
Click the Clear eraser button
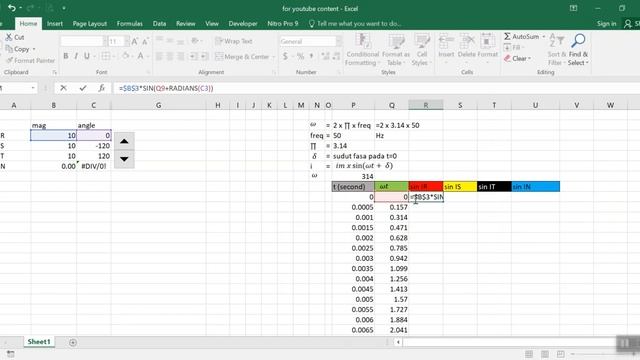516,59
